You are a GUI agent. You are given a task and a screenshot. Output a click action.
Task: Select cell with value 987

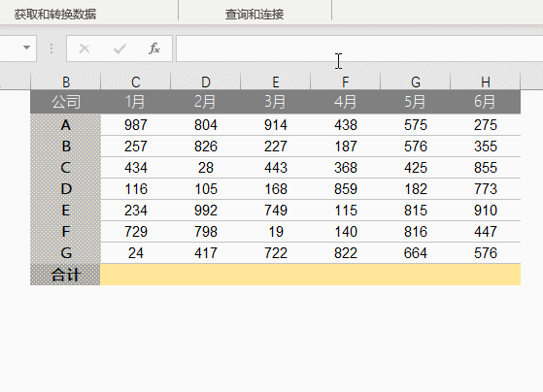(x=136, y=125)
